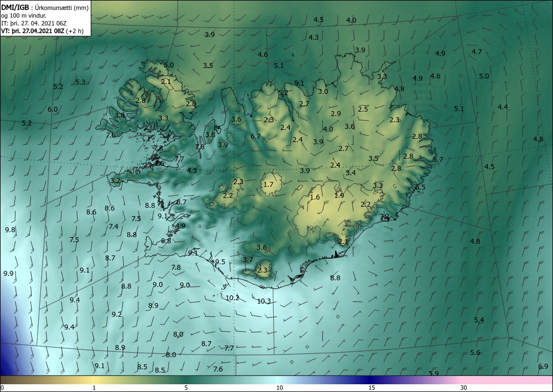Viewport: 553px width, 392px height.
Task: Click the '1' label on the colour scale
Action: (94, 388)
